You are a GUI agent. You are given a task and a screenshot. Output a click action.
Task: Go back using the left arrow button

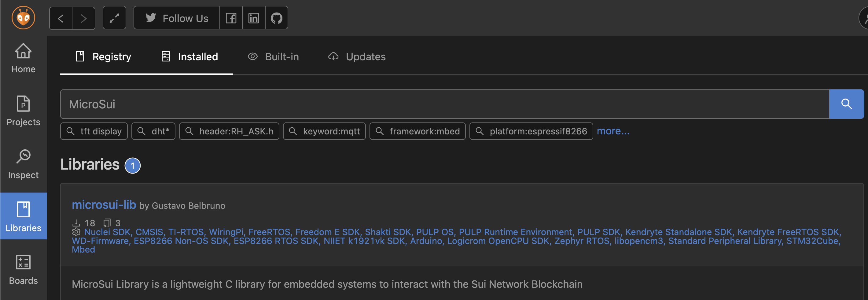click(x=61, y=18)
